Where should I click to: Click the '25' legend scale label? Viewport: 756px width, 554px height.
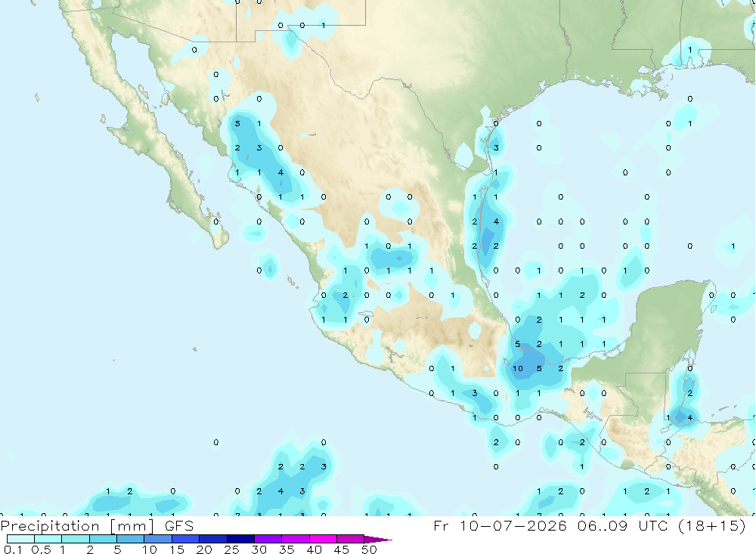click(x=232, y=549)
